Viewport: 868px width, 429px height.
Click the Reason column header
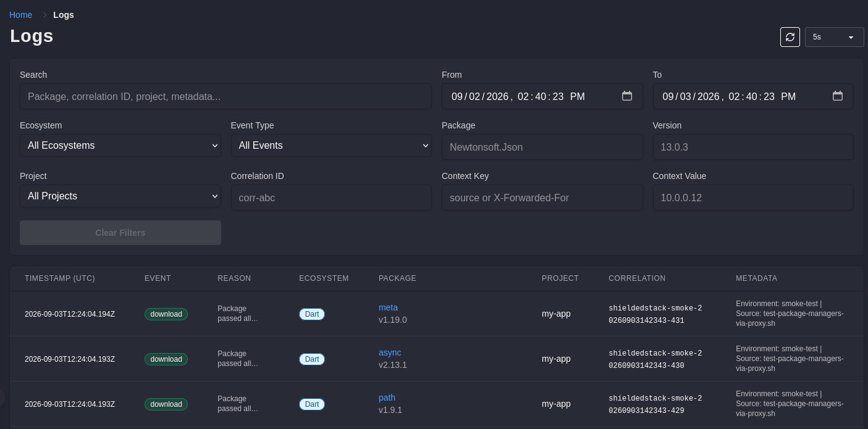pos(234,278)
